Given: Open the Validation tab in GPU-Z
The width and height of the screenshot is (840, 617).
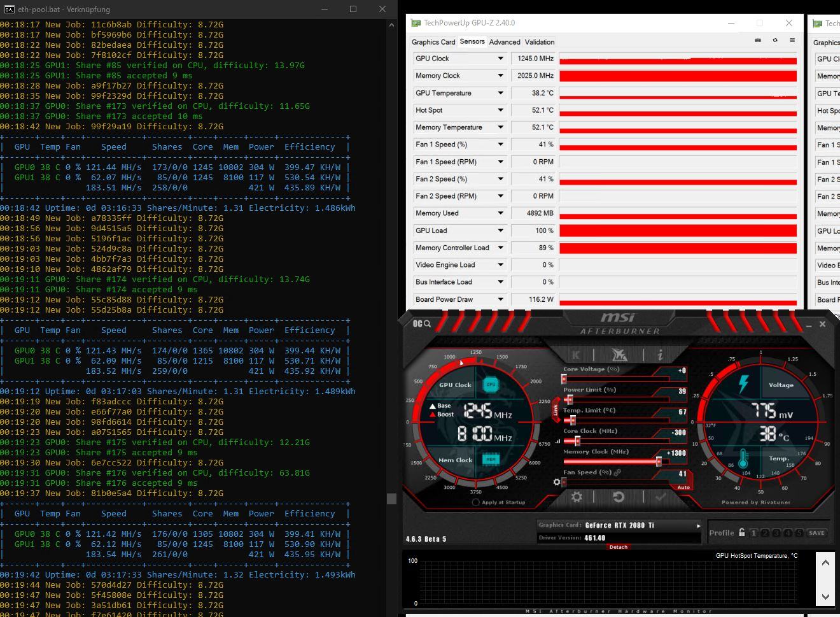Looking at the screenshot, I should point(540,42).
